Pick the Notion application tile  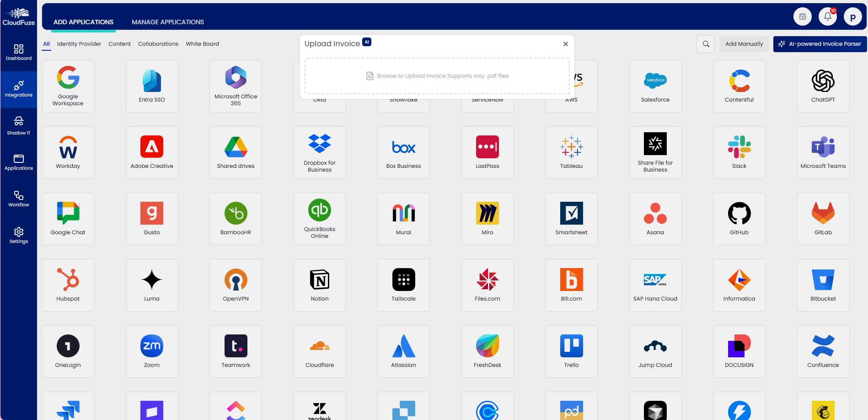pos(319,285)
